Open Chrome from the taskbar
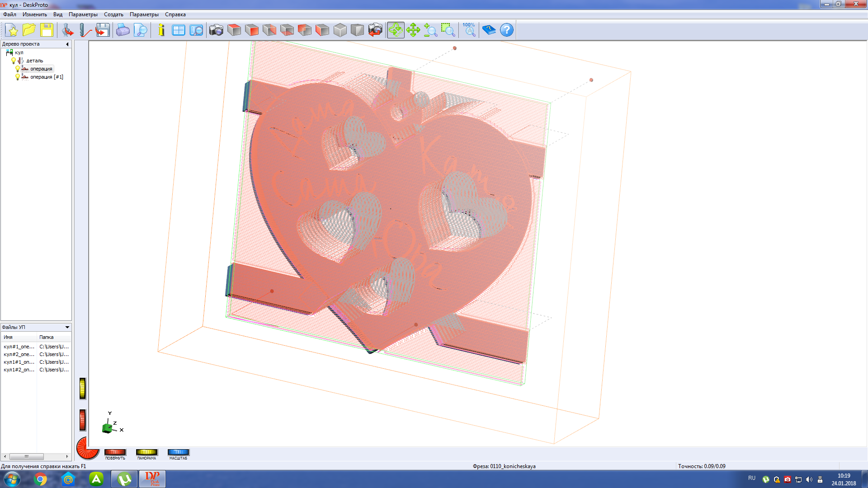This screenshot has width=868, height=488. pyautogui.click(x=40, y=479)
